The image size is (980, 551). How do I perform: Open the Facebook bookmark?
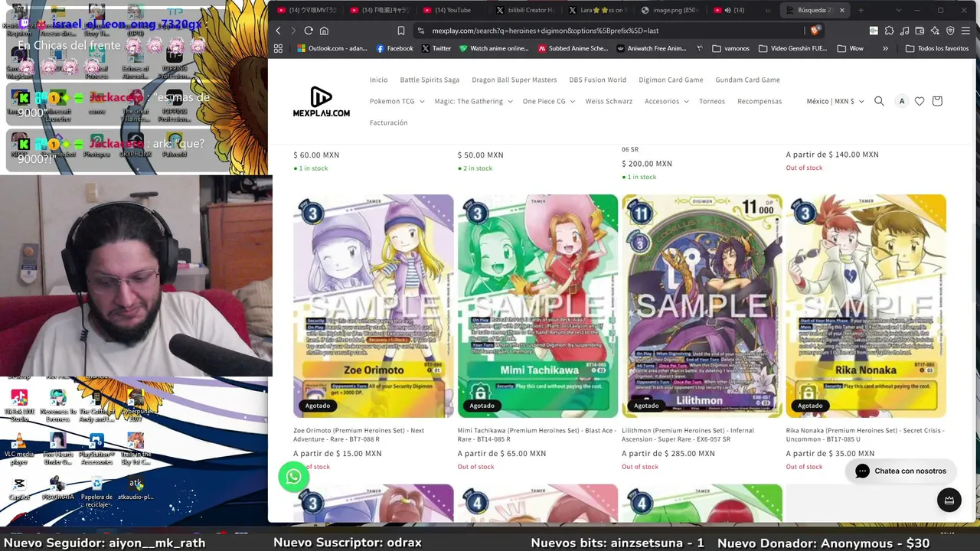394,48
